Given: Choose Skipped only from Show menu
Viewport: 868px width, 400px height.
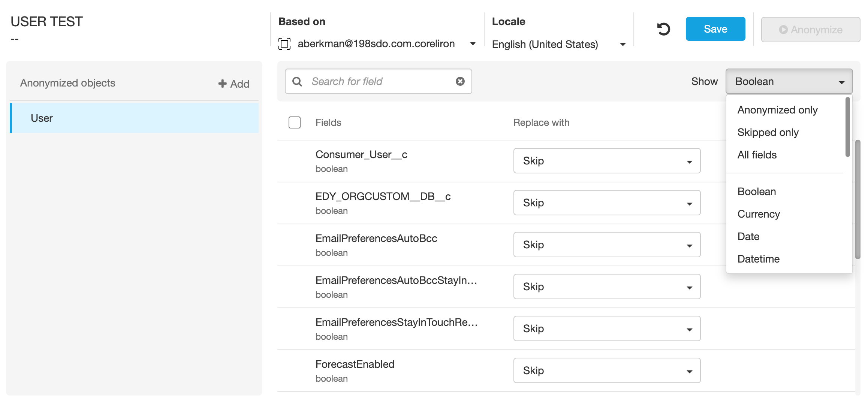Looking at the screenshot, I should pyautogui.click(x=785, y=132).
